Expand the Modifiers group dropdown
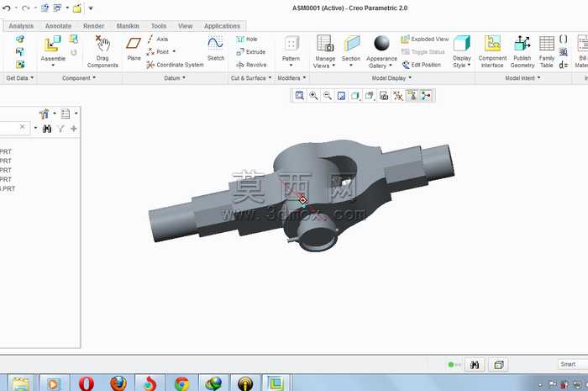Viewport: 588px width, 391px height. tap(291, 78)
